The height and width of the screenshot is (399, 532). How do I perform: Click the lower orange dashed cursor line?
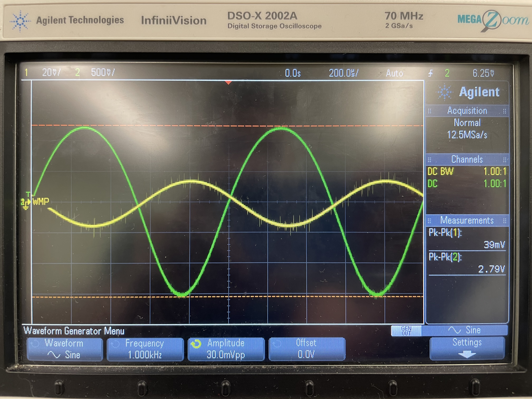227,297
